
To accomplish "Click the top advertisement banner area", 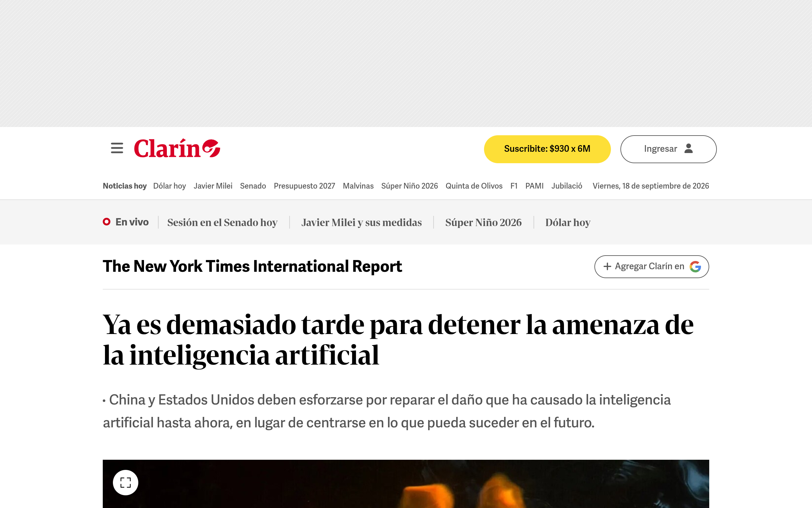I will tap(406, 63).
